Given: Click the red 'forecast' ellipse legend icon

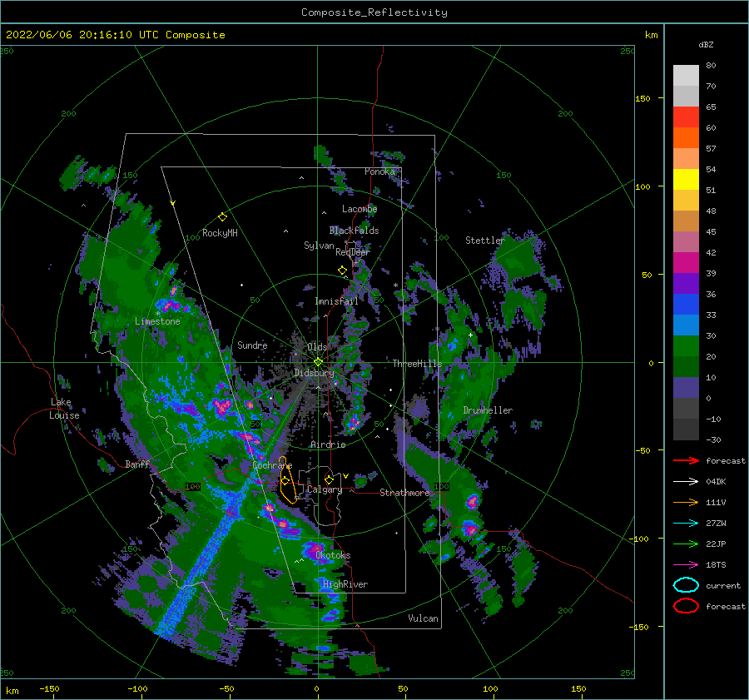Looking at the screenshot, I should click(x=686, y=606).
